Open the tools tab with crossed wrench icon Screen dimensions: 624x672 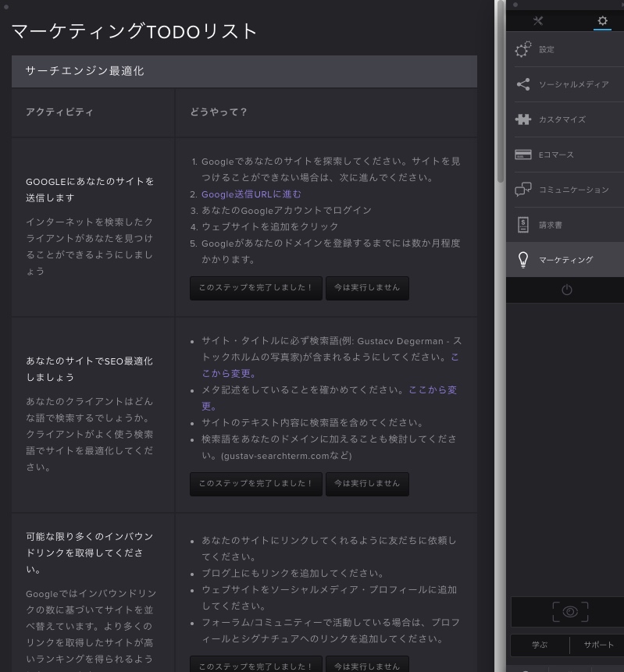[538, 20]
